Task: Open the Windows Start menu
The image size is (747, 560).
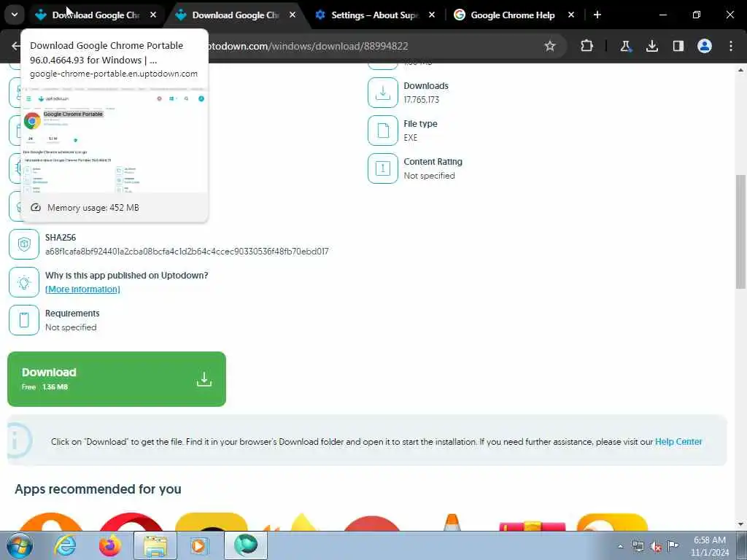Action: 20,545
